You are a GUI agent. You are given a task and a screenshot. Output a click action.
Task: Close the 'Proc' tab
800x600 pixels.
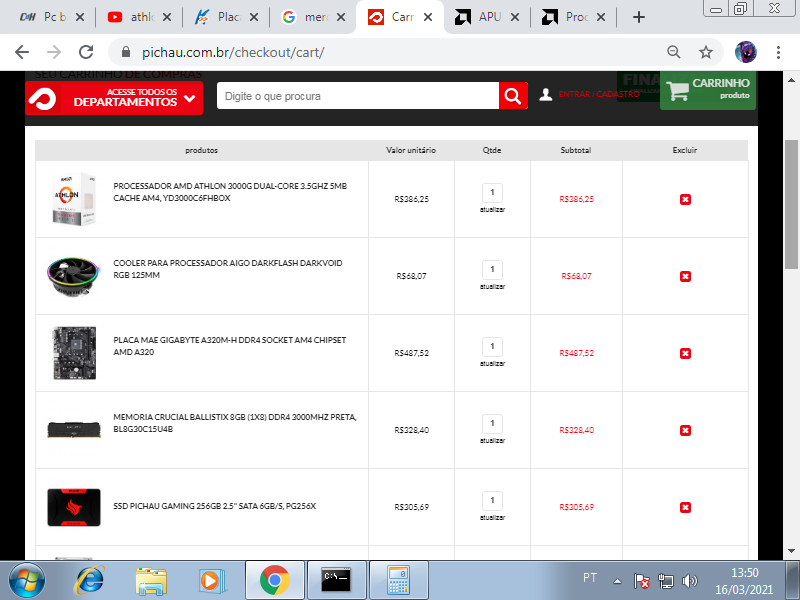click(x=601, y=17)
